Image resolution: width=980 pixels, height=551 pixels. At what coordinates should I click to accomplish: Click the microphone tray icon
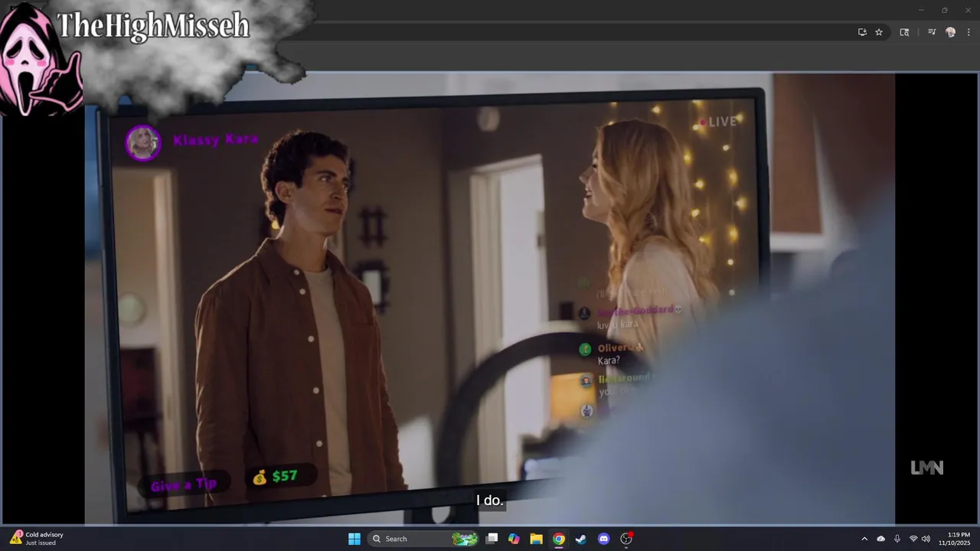[897, 539]
